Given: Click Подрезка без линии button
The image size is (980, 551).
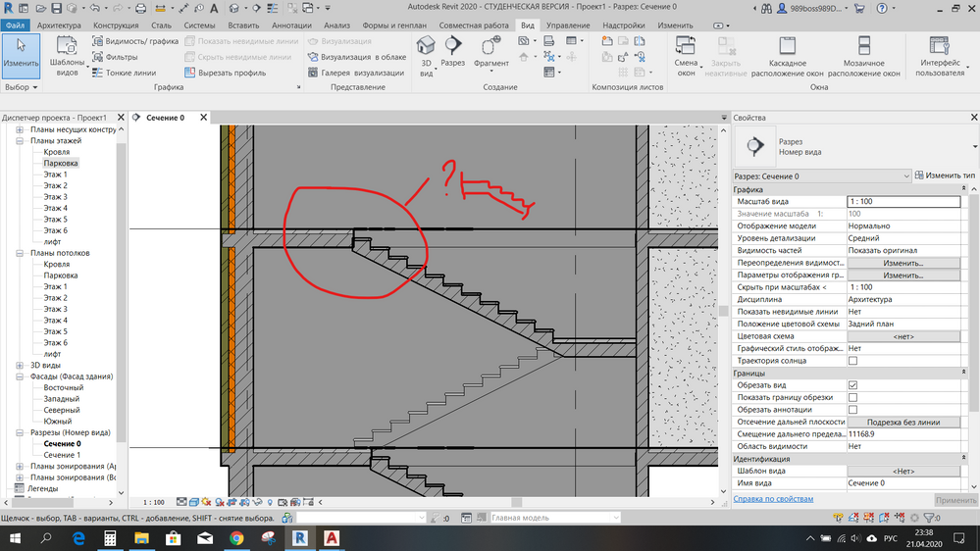Looking at the screenshot, I should click(x=903, y=422).
